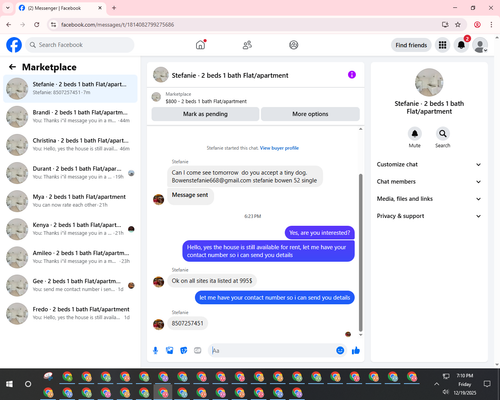The height and width of the screenshot is (400, 500).
Task: Expand Privacy & support section
Action: point(429,216)
